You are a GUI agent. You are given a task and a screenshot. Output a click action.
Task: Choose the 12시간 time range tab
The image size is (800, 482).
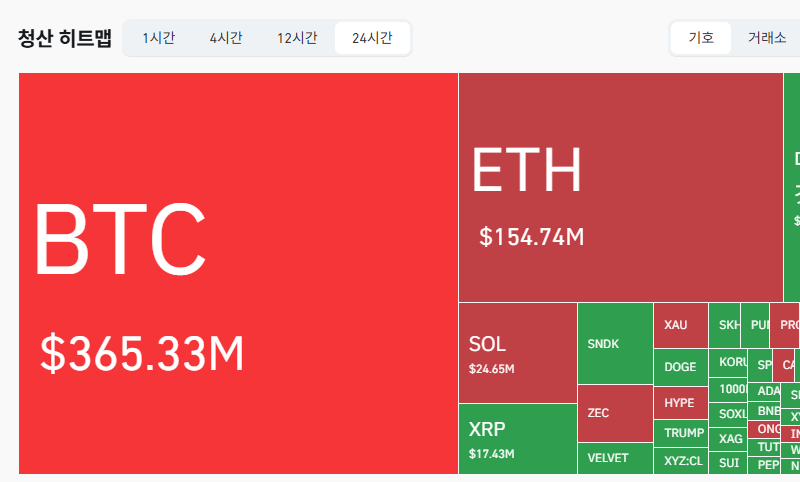[x=297, y=38]
